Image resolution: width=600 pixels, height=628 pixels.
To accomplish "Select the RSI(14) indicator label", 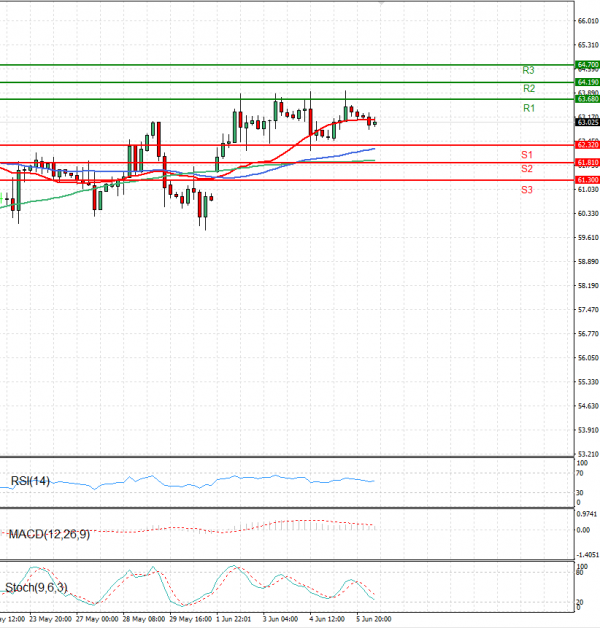I will tap(30, 482).
